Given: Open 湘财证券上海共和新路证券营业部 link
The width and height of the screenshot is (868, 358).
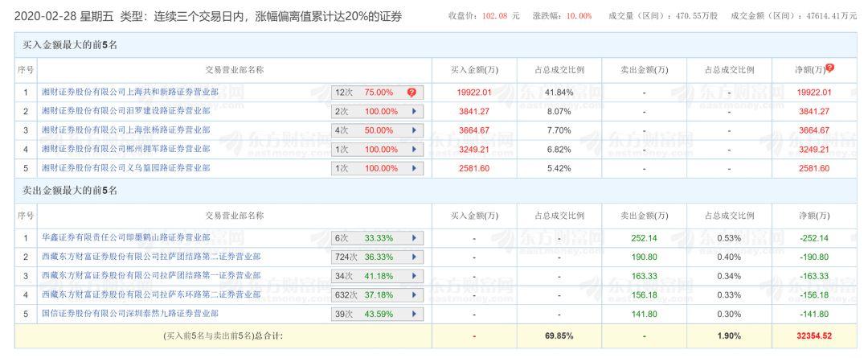Looking at the screenshot, I should (x=130, y=92).
